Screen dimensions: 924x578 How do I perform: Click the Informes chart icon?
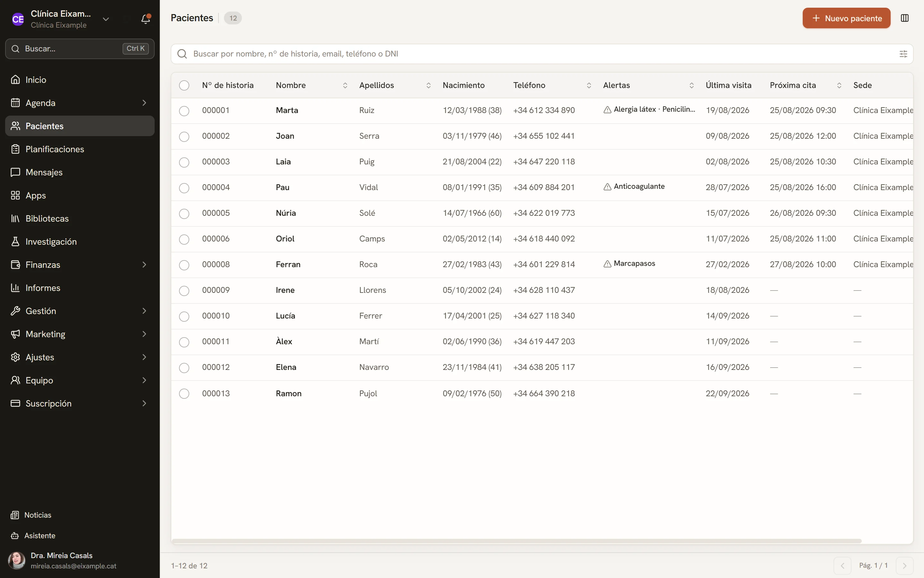(15, 288)
